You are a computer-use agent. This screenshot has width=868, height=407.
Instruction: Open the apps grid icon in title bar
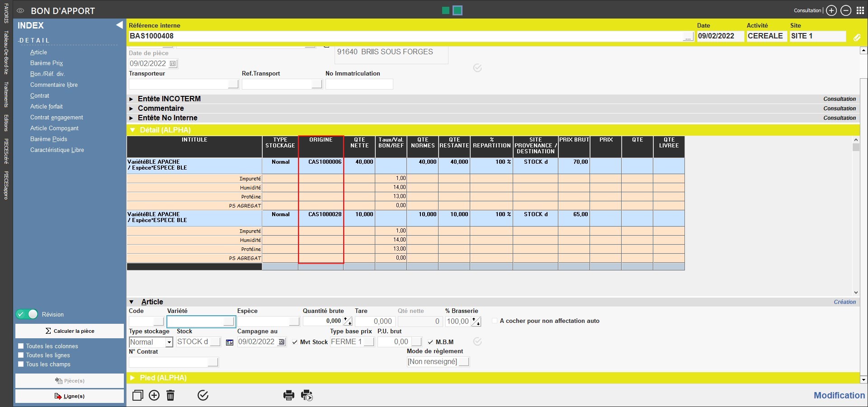tap(860, 10)
